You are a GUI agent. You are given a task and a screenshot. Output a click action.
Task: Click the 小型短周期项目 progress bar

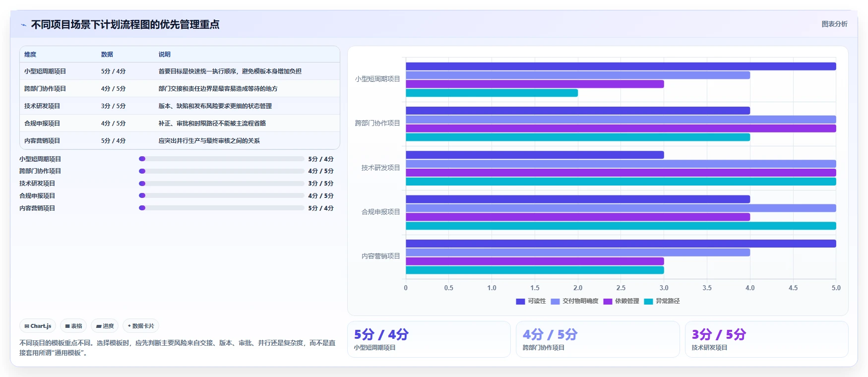(221, 159)
